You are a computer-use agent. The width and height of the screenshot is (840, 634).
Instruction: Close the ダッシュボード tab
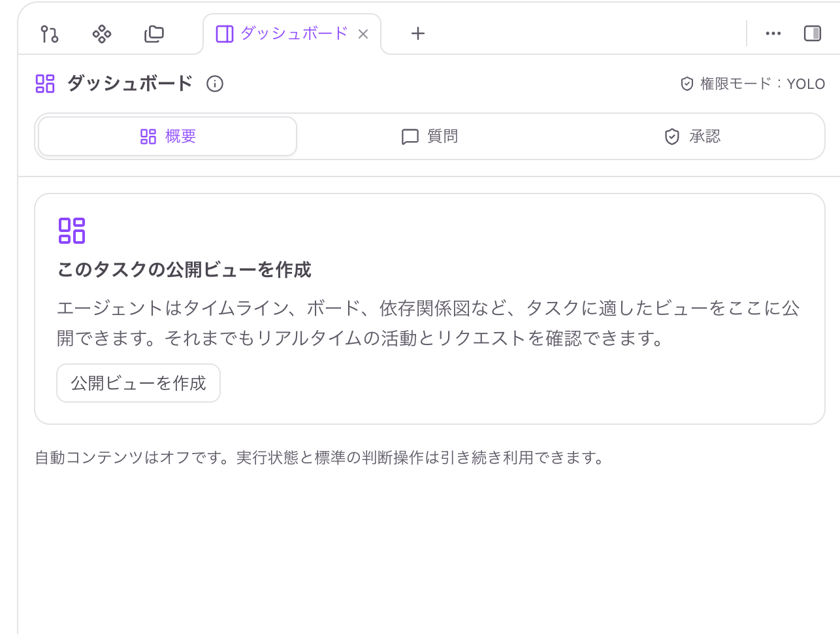click(x=364, y=34)
